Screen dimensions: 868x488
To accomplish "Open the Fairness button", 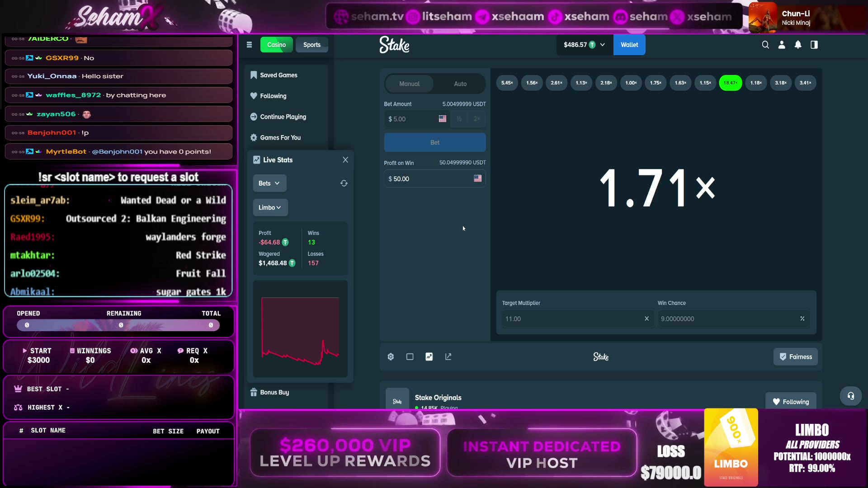I will tap(796, 357).
